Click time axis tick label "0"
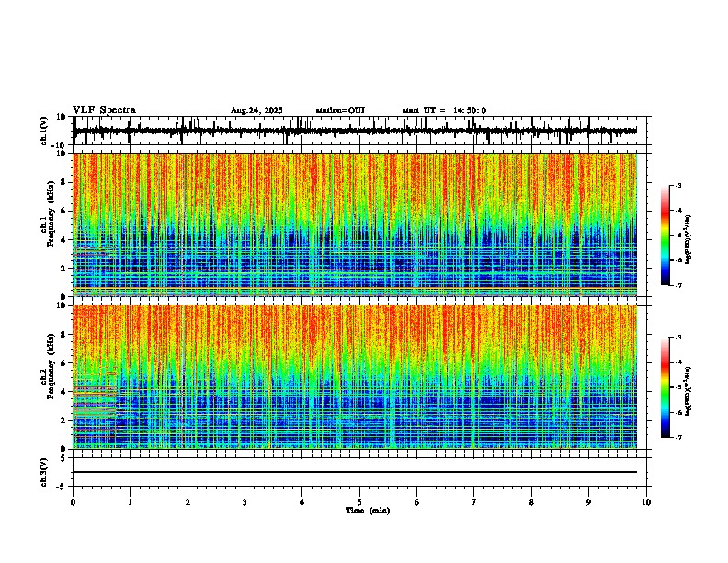The image size is (728, 563). pyautogui.click(x=73, y=502)
